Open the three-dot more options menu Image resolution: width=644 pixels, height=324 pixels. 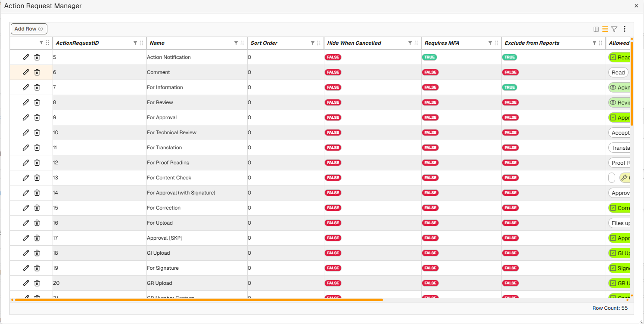625,29
